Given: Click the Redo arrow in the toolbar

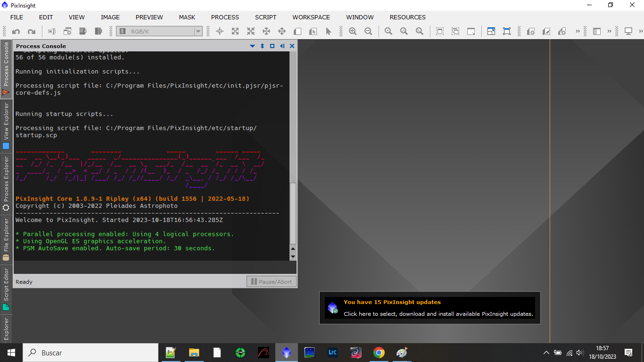Looking at the screenshot, I should pyautogui.click(x=32, y=32).
